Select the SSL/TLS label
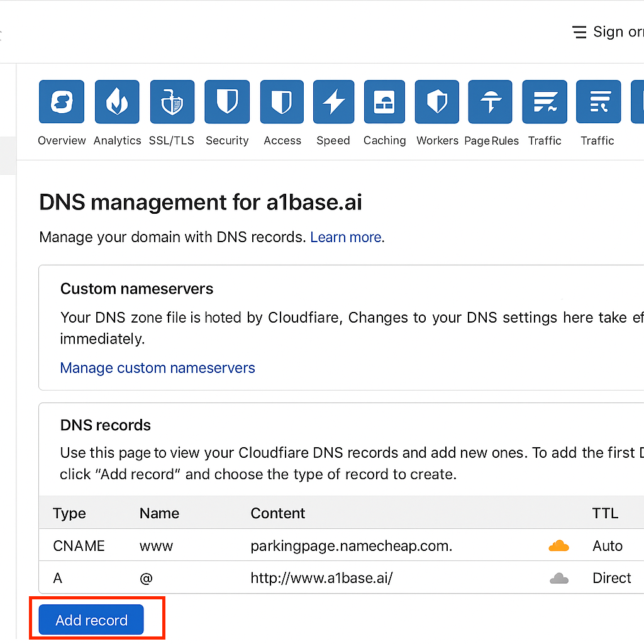The height and width of the screenshot is (644, 644). pyautogui.click(x=172, y=140)
